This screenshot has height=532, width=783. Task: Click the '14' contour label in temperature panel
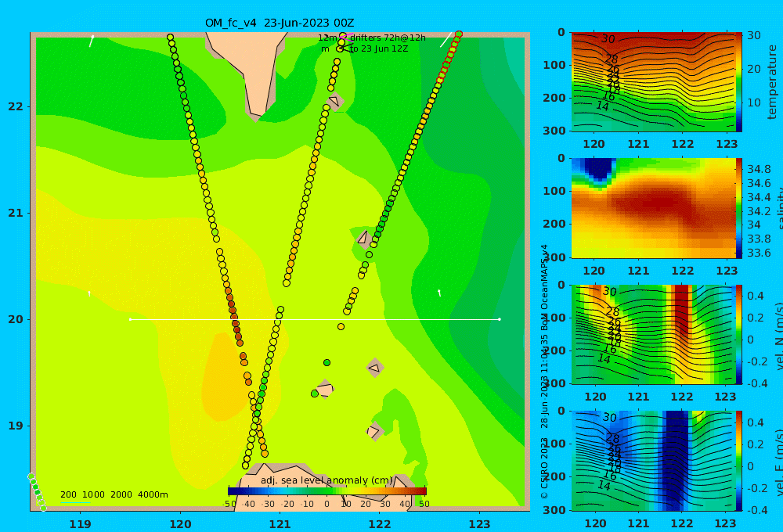[x=603, y=106]
